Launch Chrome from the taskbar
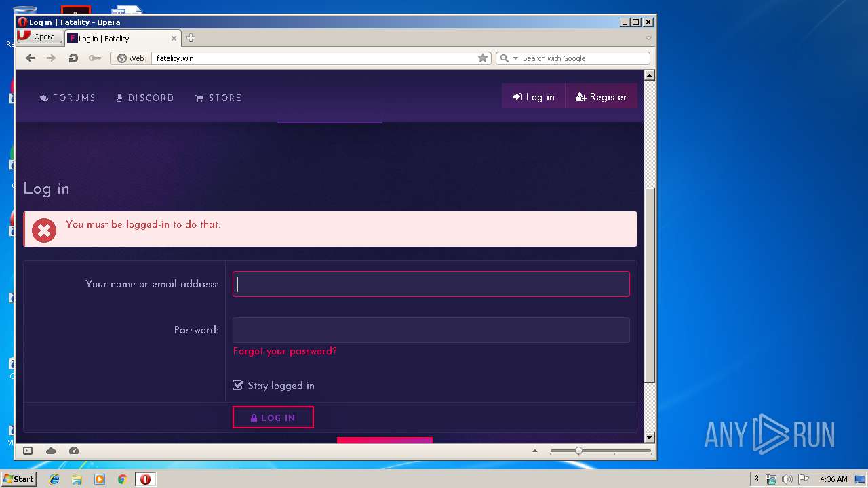The image size is (868, 488). point(122,479)
